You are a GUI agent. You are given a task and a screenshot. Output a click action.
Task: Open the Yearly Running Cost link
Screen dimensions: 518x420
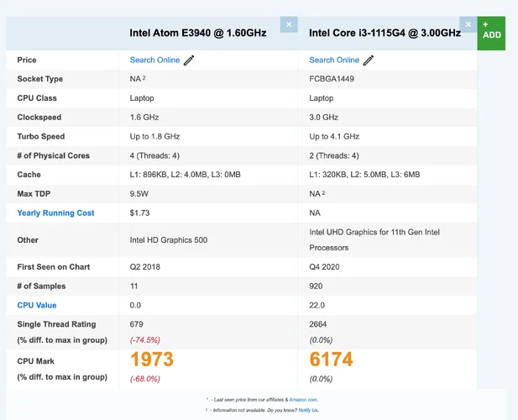click(55, 213)
